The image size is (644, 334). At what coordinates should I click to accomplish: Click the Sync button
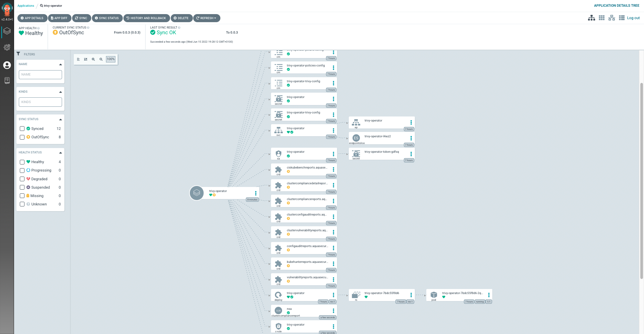tap(82, 18)
